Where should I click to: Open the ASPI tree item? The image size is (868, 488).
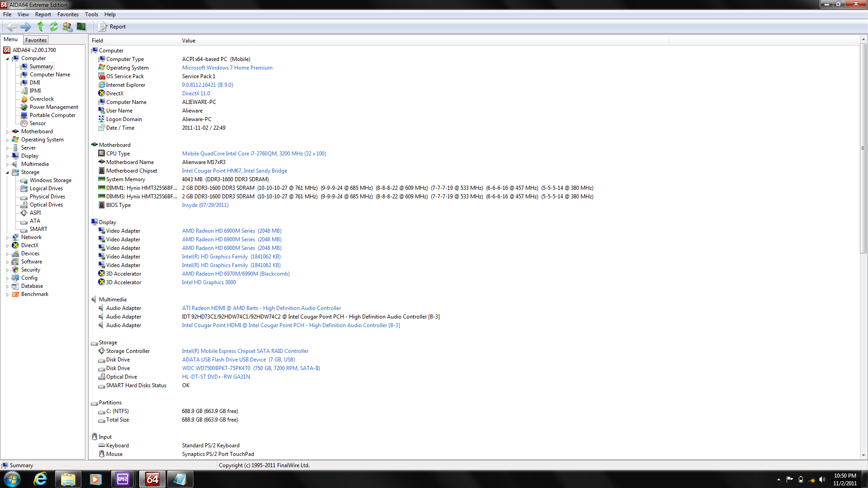[x=35, y=213]
